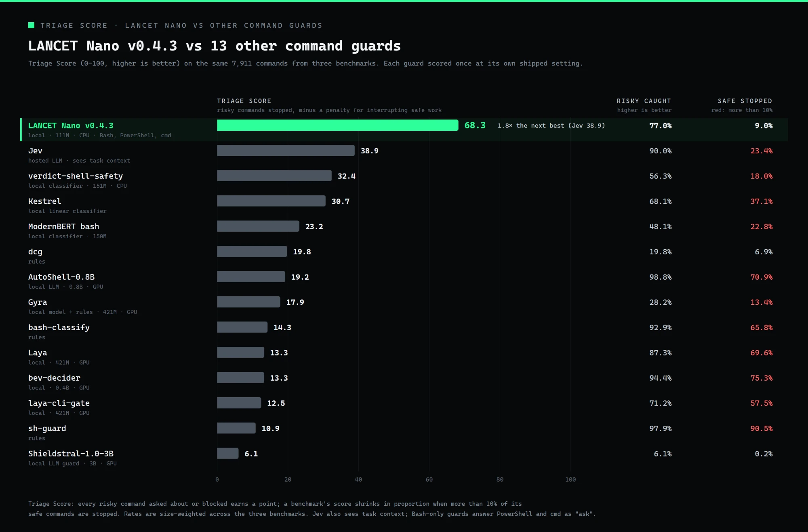Click the LANCET Nano v0.4.3 green bar
Image resolution: width=808 pixels, height=532 pixels.
338,125
